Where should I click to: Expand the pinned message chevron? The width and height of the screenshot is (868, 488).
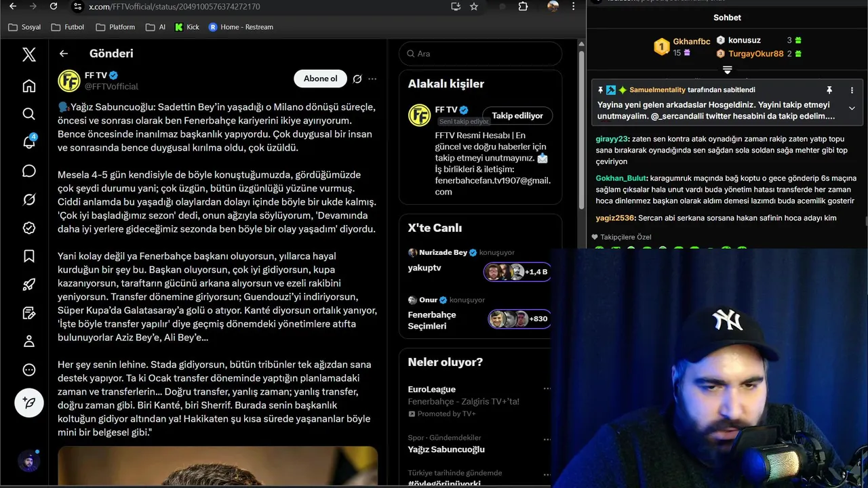852,108
